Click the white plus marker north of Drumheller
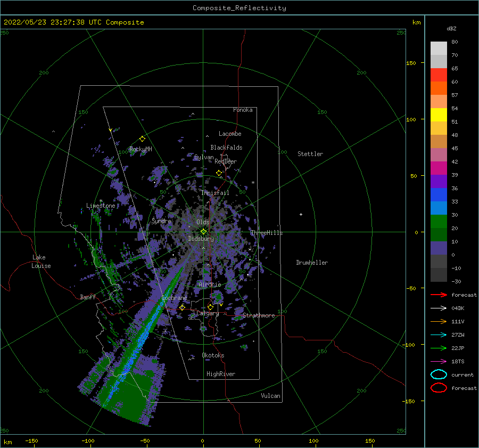Viewport: 479px width, 448px height. pos(301,214)
